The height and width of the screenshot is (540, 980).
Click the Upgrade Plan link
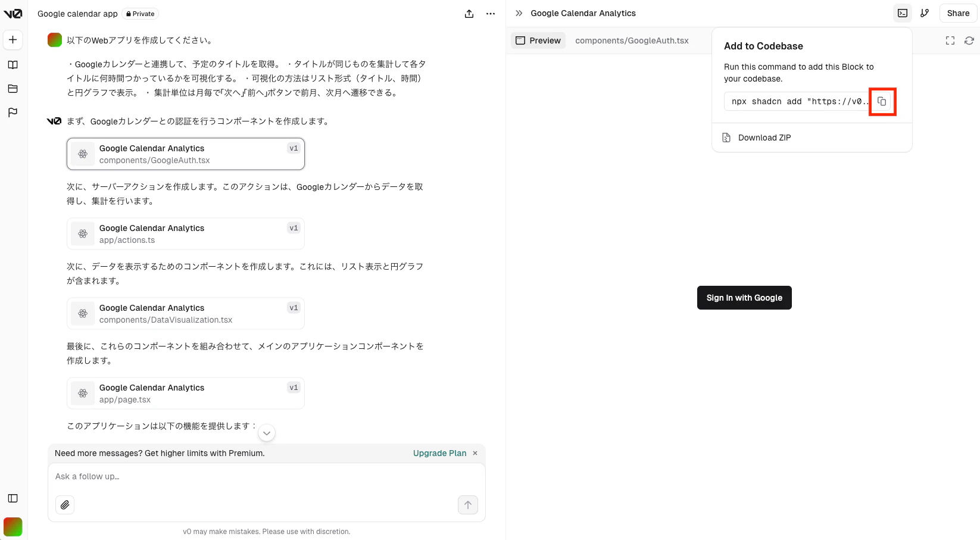(x=440, y=453)
